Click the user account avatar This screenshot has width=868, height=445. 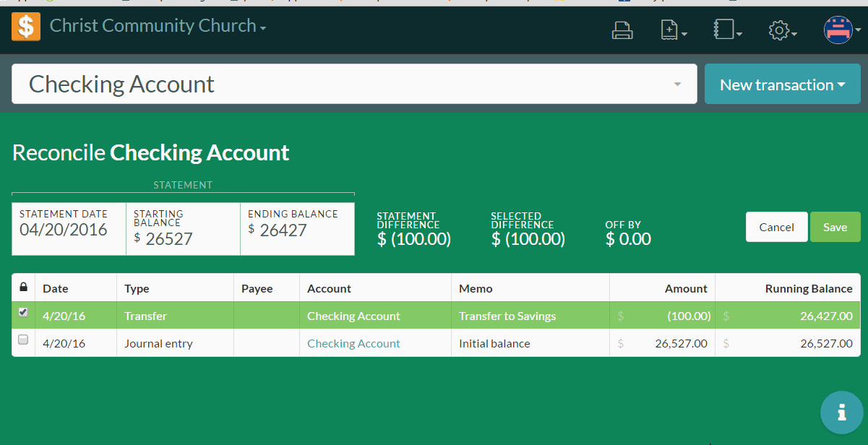[x=837, y=30]
